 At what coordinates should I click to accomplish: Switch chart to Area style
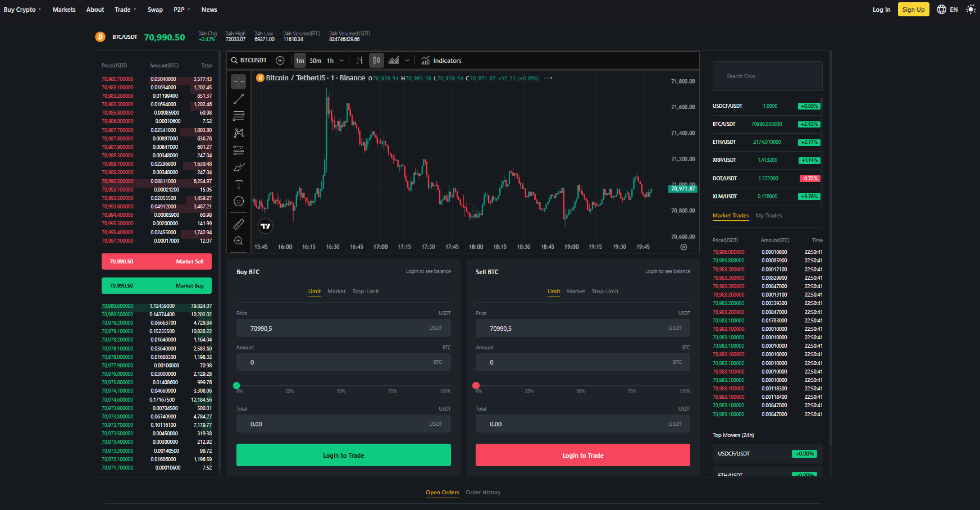pos(394,61)
